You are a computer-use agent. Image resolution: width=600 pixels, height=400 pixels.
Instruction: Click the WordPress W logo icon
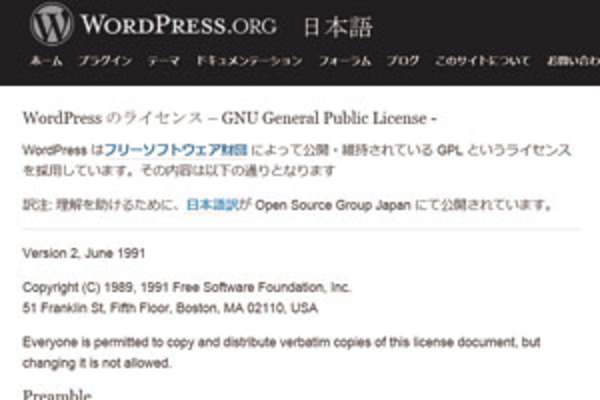click(x=52, y=24)
